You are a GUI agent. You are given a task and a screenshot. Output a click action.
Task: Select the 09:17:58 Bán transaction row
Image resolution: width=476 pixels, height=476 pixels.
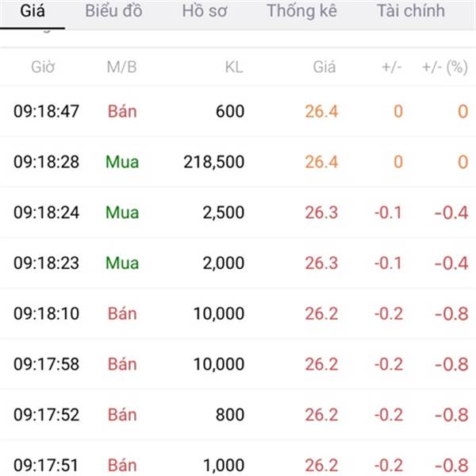pyautogui.click(x=238, y=364)
